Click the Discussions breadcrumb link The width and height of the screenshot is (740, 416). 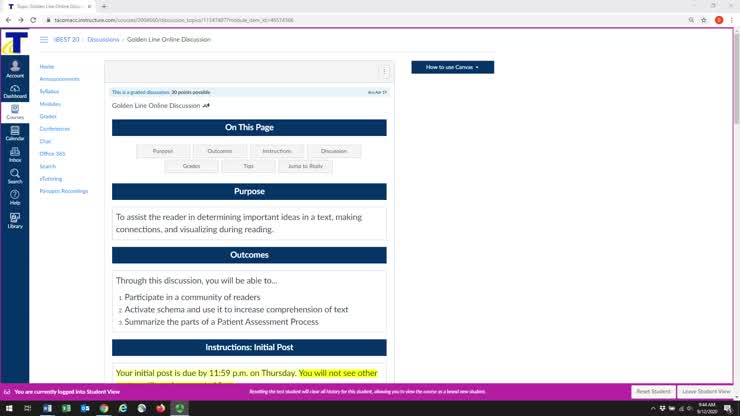[103, 40]
